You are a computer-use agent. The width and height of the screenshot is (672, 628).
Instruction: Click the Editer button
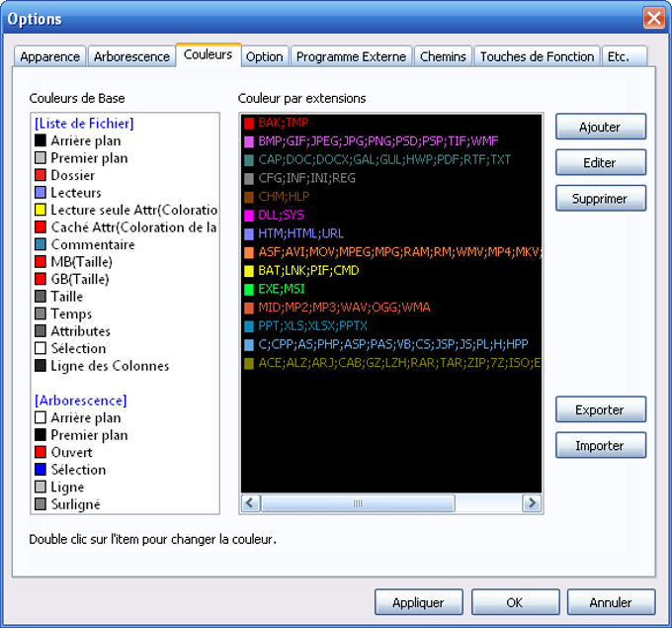[601, 162]
